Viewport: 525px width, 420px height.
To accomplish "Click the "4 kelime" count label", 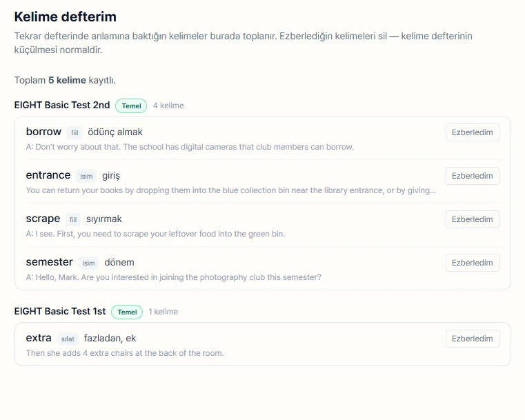I will coord(168,106).
